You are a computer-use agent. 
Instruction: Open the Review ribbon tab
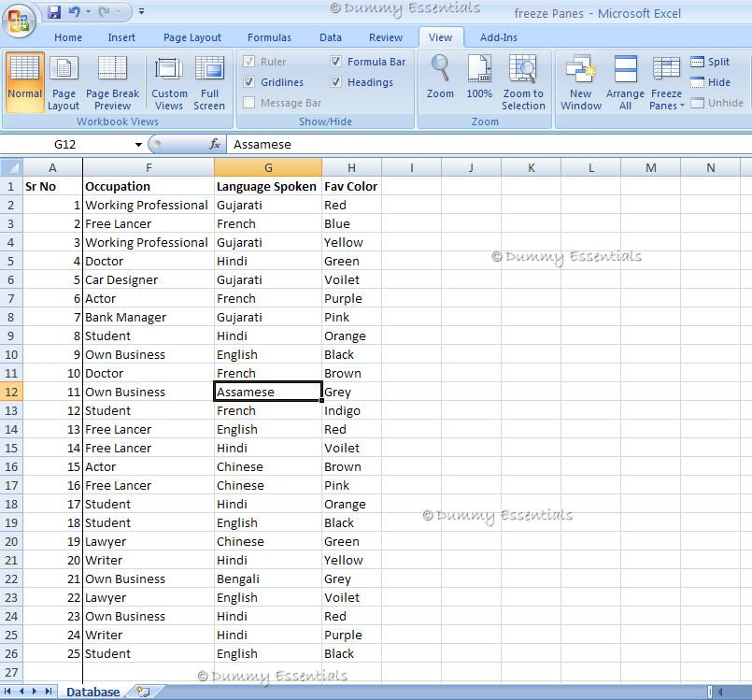click(386, 37)
